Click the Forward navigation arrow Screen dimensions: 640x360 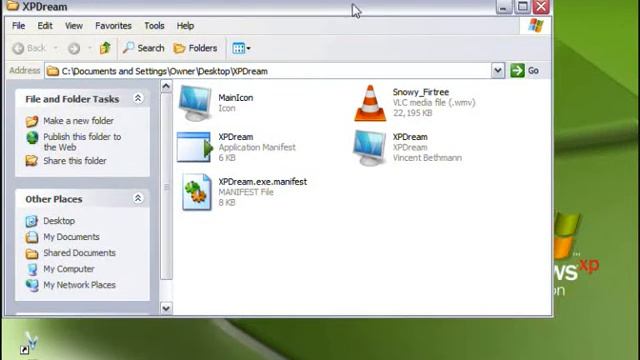(x=74, y=49)
